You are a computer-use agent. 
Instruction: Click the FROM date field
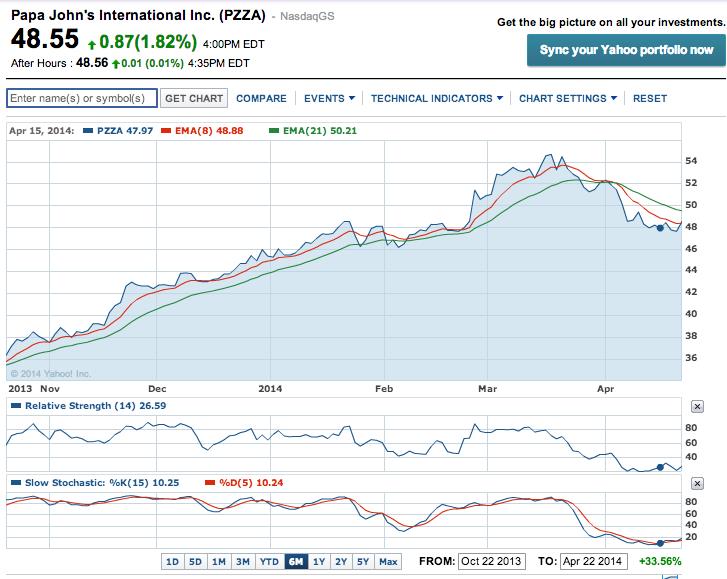point(491,561)
